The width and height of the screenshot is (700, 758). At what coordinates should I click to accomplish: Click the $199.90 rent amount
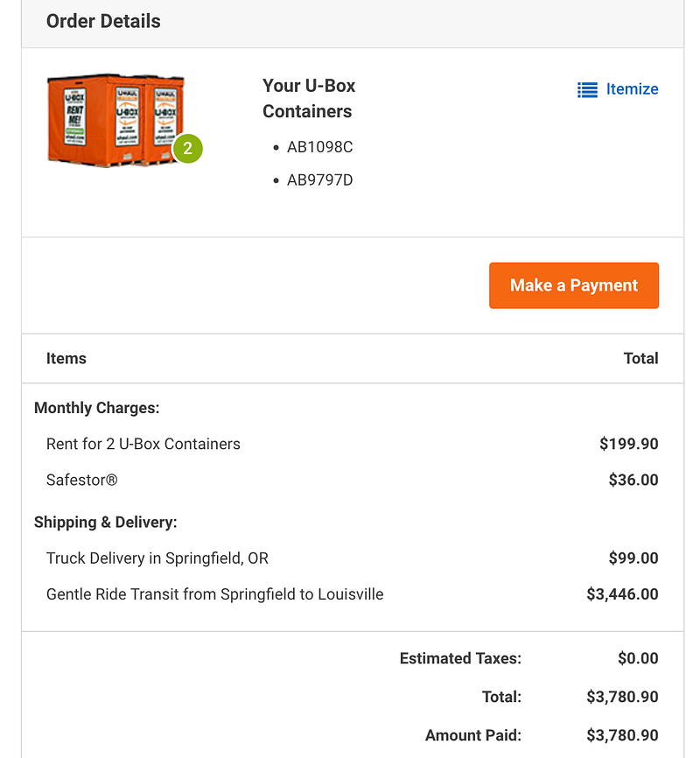[x=628, y=444]
